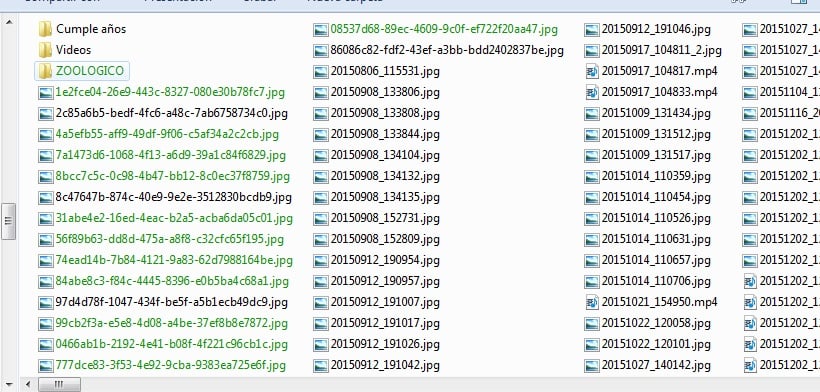Select file name 20150908_152731.jpg

point(385,218)
